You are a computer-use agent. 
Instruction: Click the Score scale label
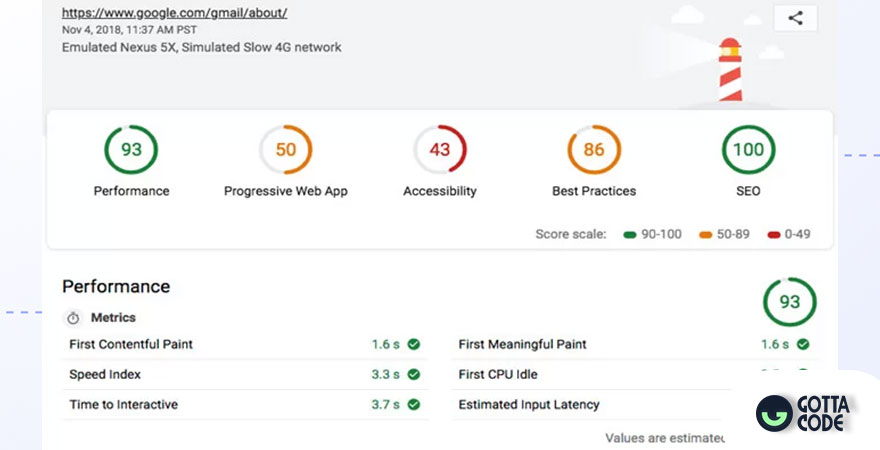point(571,235)
